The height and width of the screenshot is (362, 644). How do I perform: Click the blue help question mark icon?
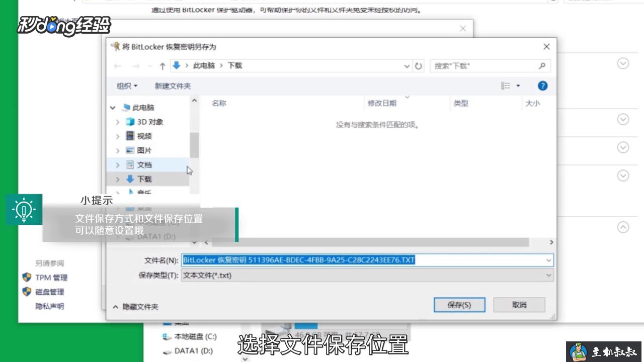542,86
